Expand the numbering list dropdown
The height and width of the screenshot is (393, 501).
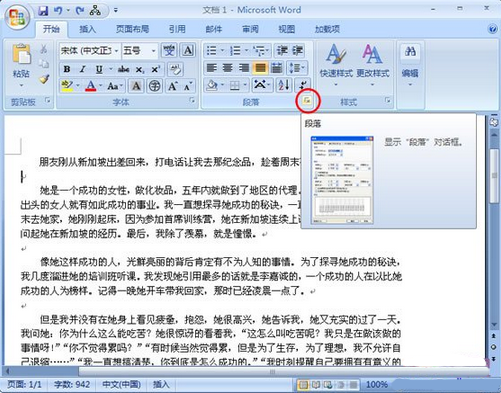(x=246, y=51)
